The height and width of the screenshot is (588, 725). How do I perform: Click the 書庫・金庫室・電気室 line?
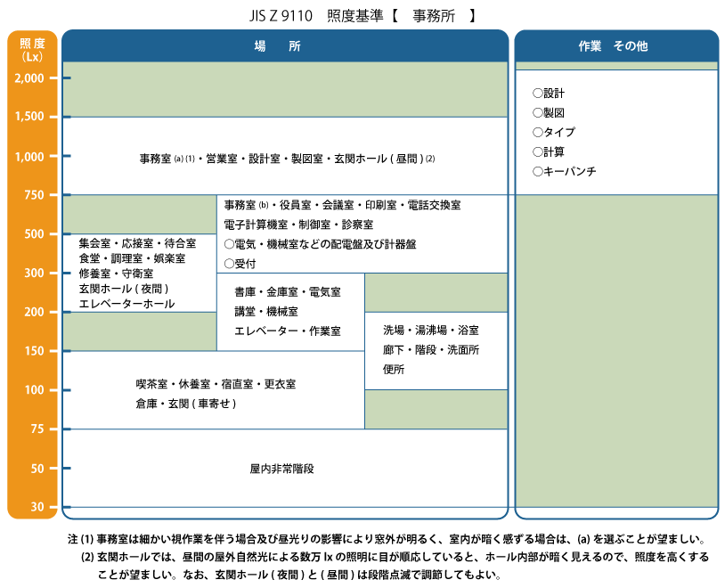pos(288,292)
